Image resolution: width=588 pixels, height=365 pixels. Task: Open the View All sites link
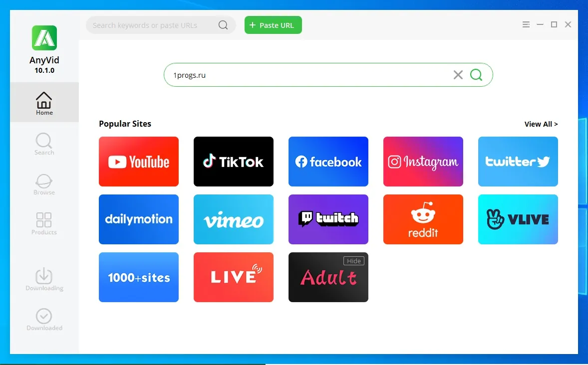click(541, 124)
